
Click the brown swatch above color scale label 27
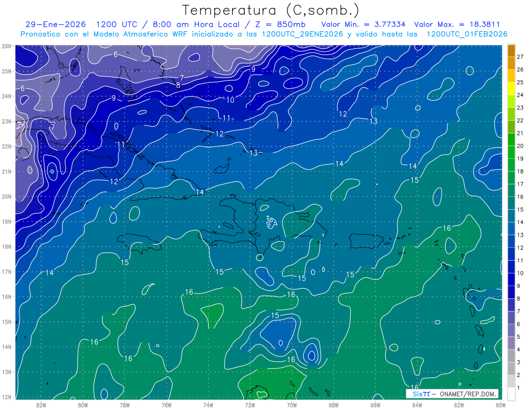click(x=512, y=51)
